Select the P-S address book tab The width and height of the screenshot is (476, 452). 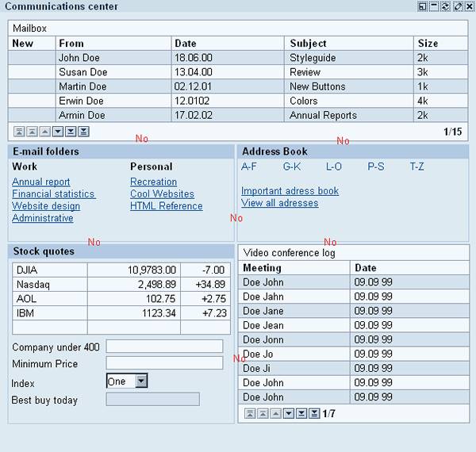(376, 167)
